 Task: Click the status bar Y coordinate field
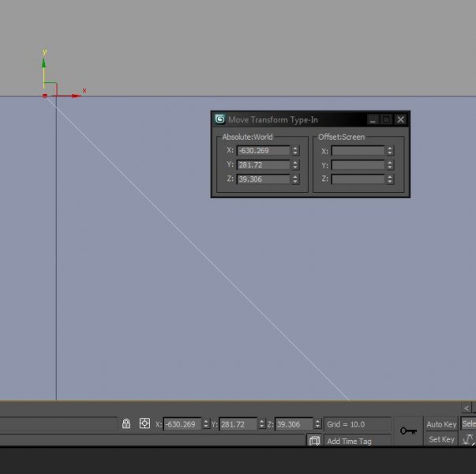(x=238, y=424)
